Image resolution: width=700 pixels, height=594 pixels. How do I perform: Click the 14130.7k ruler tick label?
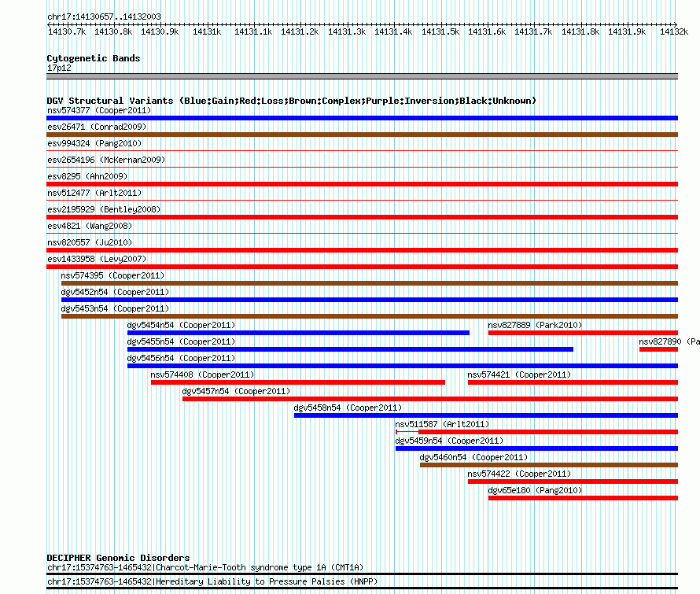click(67, 31)
